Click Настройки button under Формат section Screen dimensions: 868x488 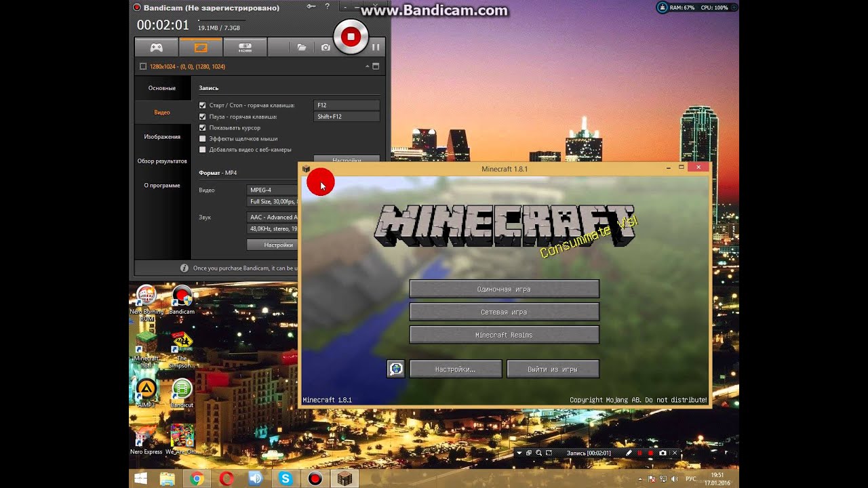[x=272, y=245]
